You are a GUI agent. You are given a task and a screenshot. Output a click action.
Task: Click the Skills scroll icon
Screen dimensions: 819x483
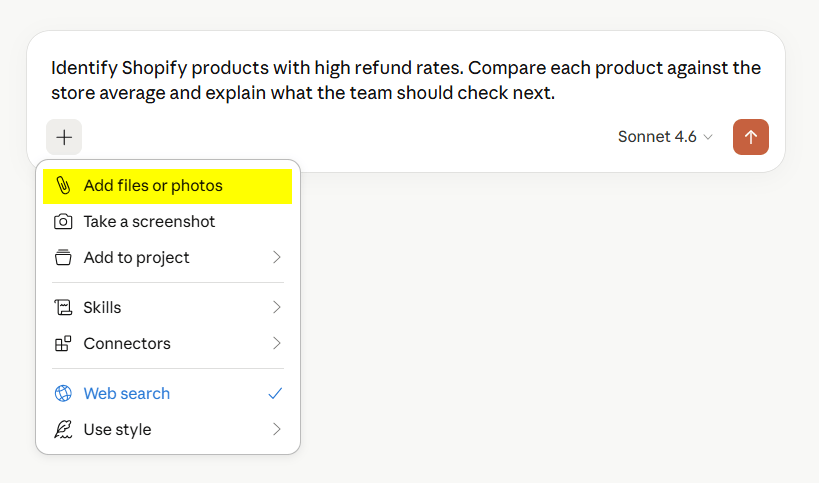(63, 307)
